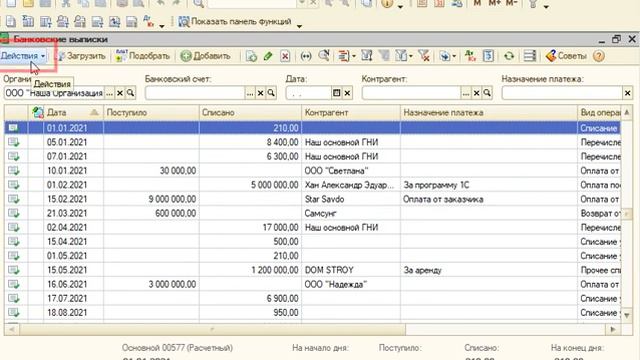This screenshot has height=360, width=640.
Task: Click the add-by-copying icon next to Добавить
Action: click(251, 56)
